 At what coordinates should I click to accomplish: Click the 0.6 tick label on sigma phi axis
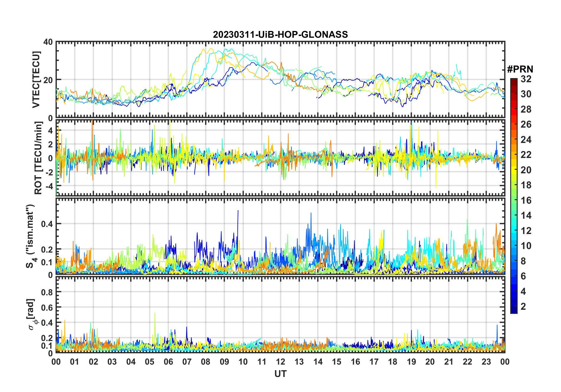coord(47,307)
